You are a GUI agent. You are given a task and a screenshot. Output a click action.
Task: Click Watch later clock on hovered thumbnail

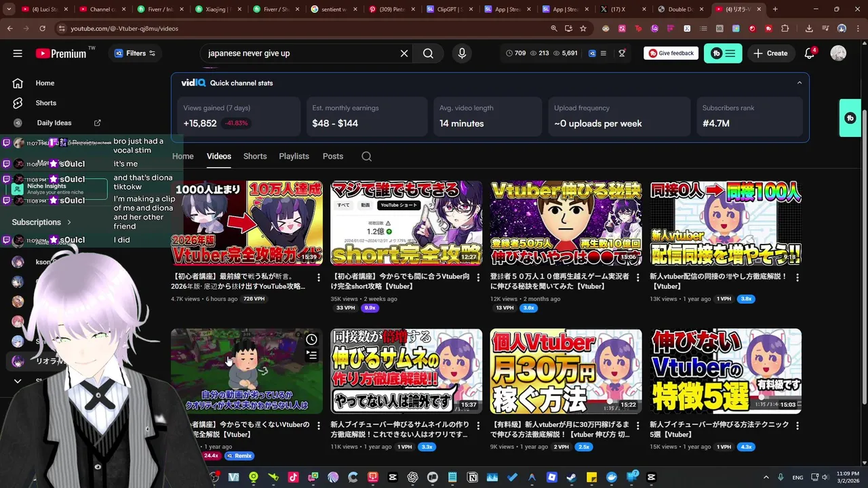point(311,340)
